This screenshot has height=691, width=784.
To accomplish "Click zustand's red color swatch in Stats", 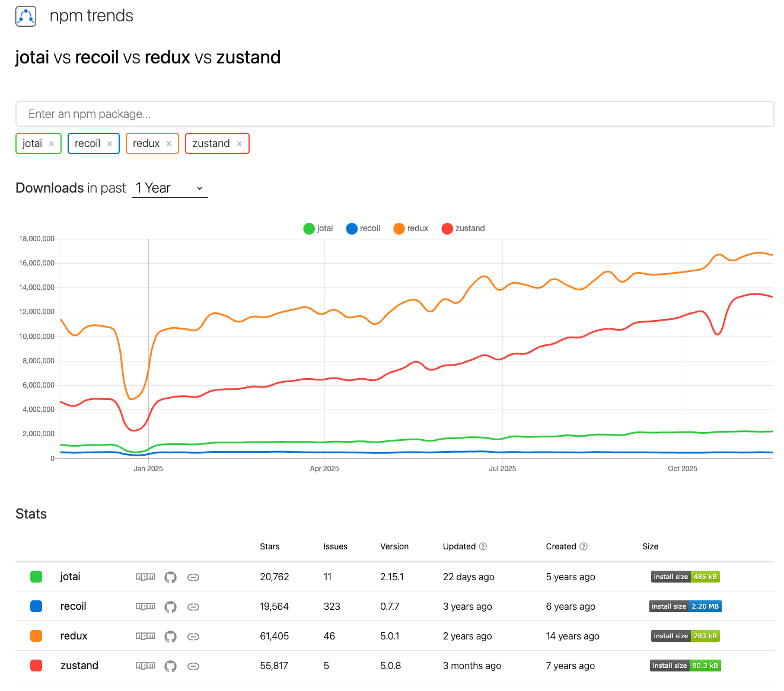I will (36, 666).
